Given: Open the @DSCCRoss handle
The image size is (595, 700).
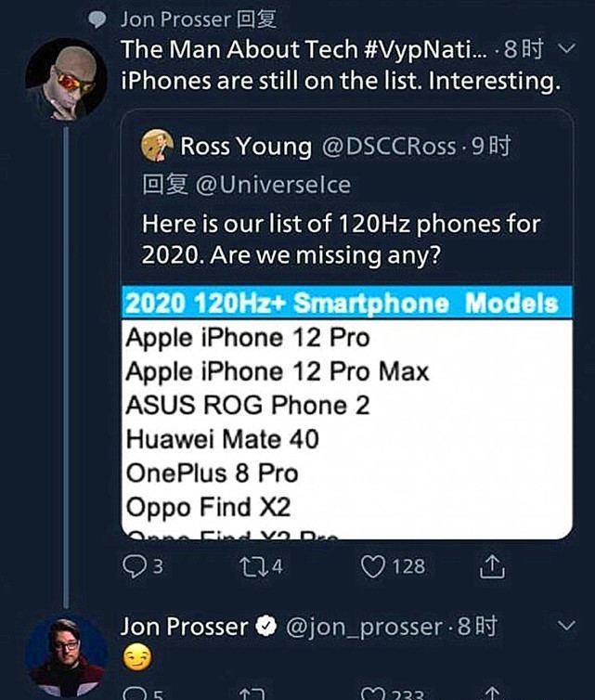Looking at the screenshot, I should 389,146.
